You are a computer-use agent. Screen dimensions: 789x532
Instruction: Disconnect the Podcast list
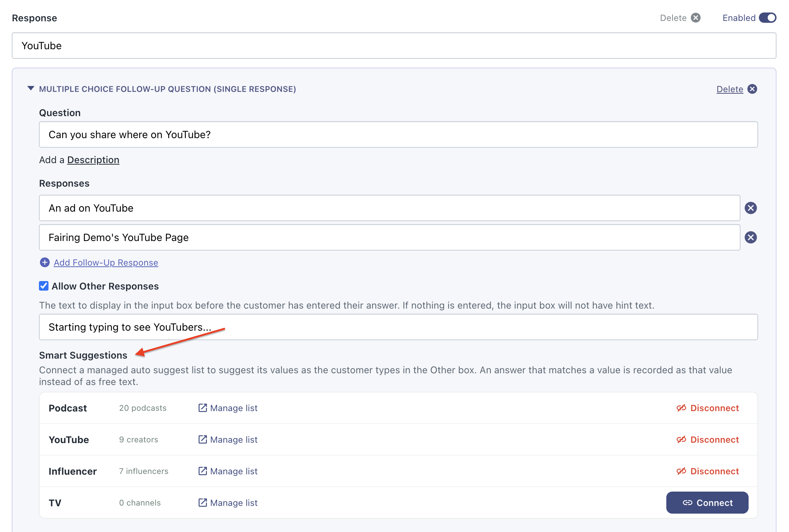click(x=707, y=408)
